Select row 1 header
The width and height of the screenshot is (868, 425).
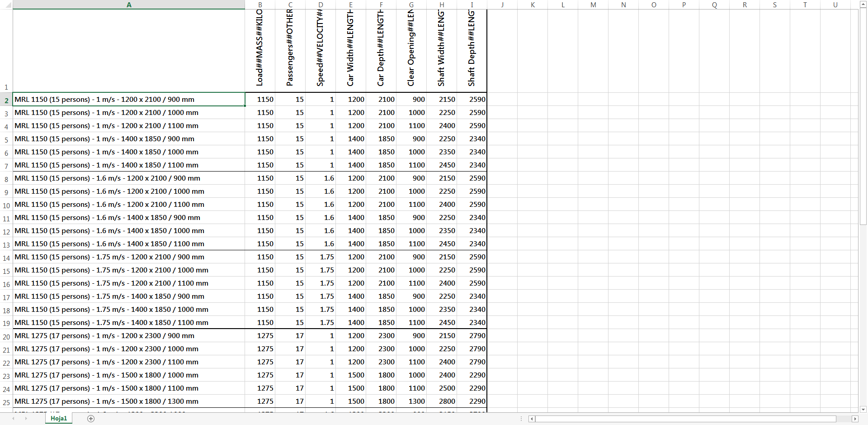pos(6,51)
